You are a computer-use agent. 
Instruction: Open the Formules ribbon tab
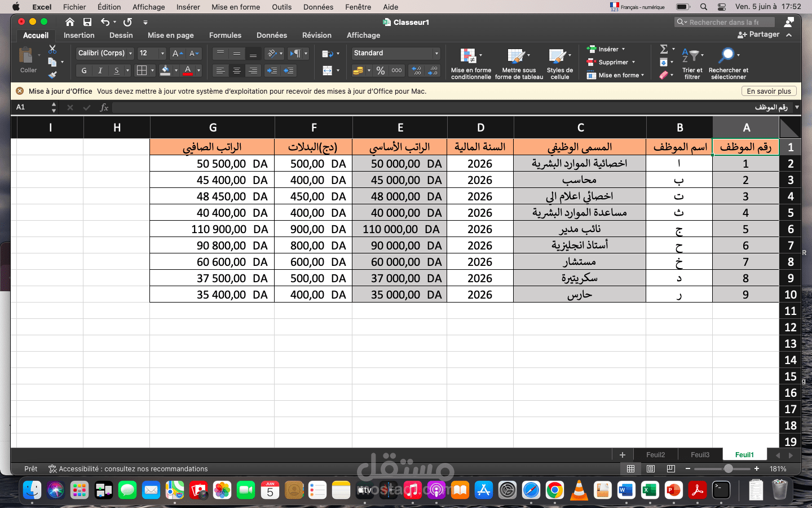(225, 35)
